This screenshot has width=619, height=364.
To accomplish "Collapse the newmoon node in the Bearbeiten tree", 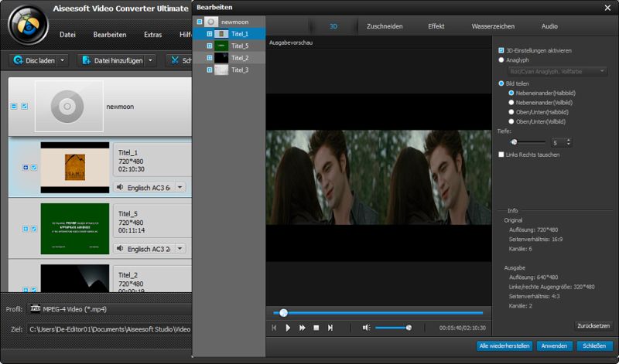I will [x=200, y=22].
